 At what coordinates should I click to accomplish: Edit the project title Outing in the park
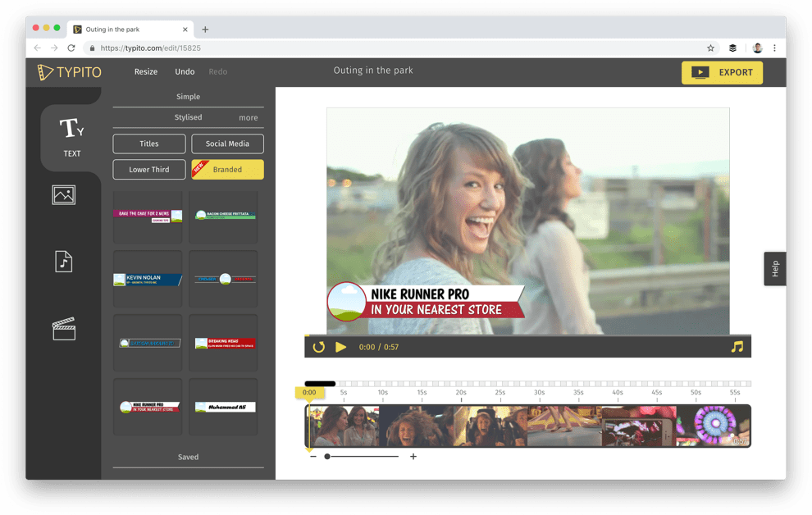coord(373,71)
